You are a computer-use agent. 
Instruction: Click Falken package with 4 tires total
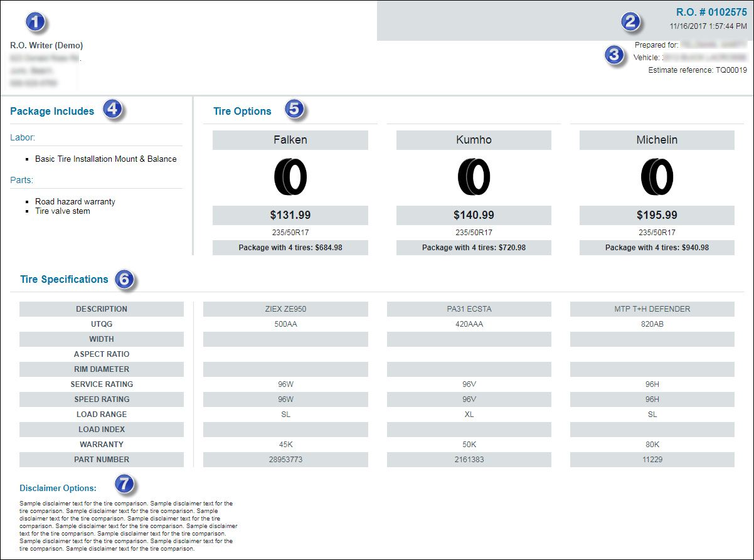290,248
